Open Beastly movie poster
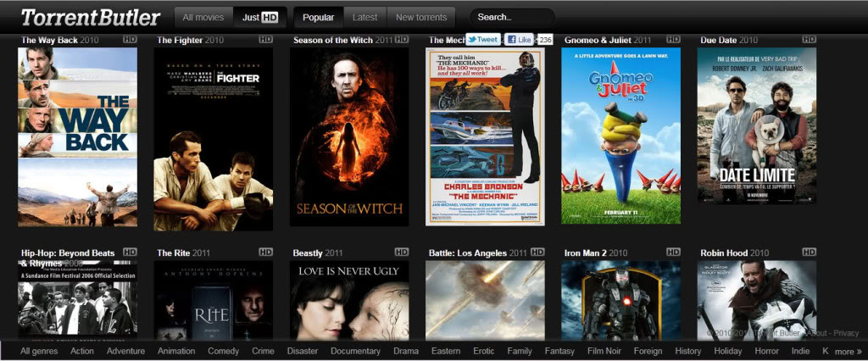 click(x=349, y=300)
